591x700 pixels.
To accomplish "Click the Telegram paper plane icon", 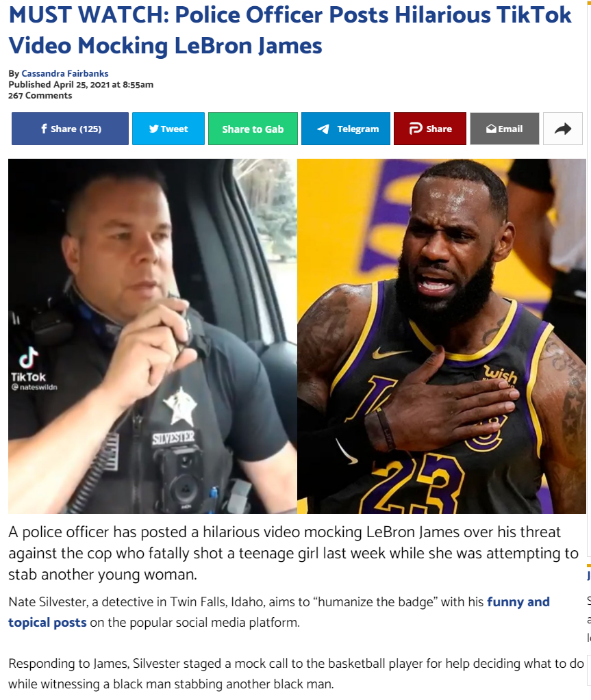I will point(323,129).
